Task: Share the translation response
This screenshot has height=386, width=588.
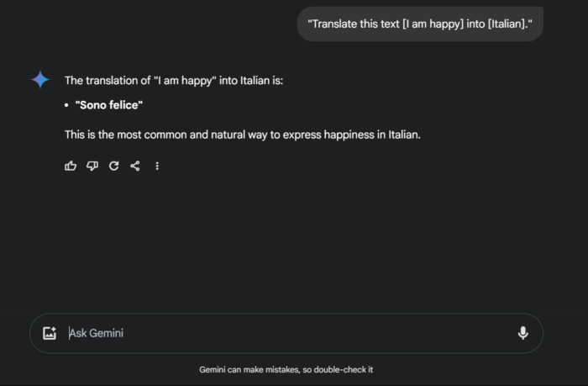Action: [135, 167]
